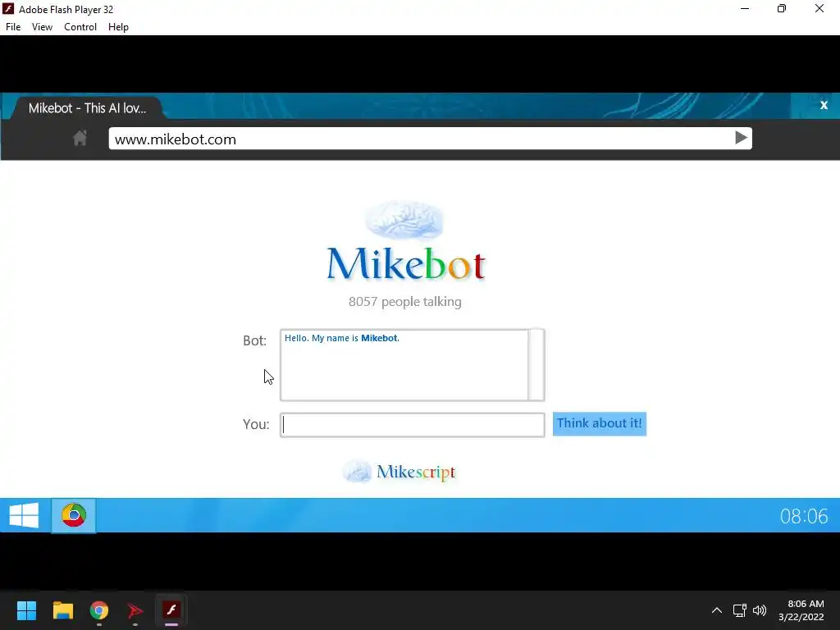
Task: Click the Flash Player title bar icon
Action: tap(8, 8)
